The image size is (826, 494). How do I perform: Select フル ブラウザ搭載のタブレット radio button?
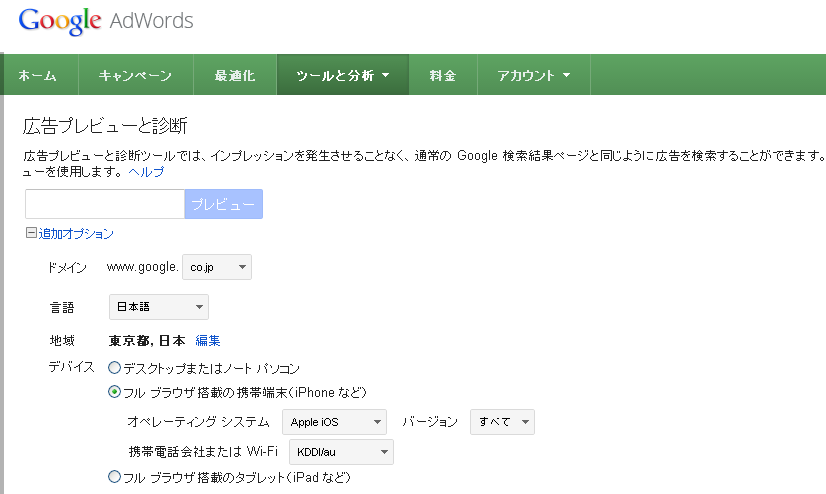(x=114, y=477)
